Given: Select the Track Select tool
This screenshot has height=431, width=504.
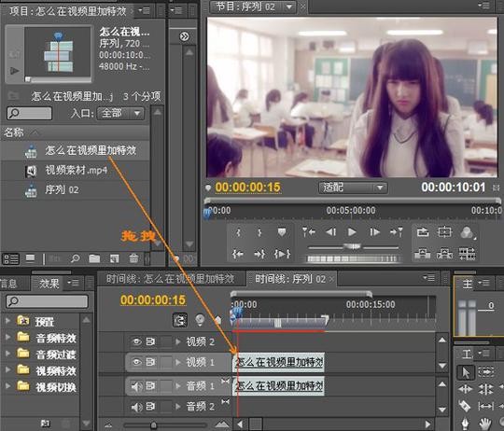Looking at the screenshot, I should [x=486, y=372].
